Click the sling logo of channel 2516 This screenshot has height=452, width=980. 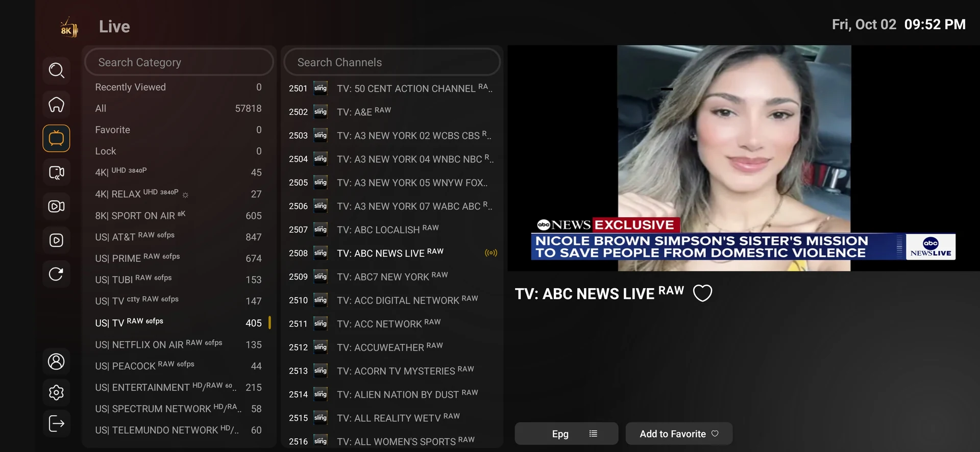coord(321,441)
